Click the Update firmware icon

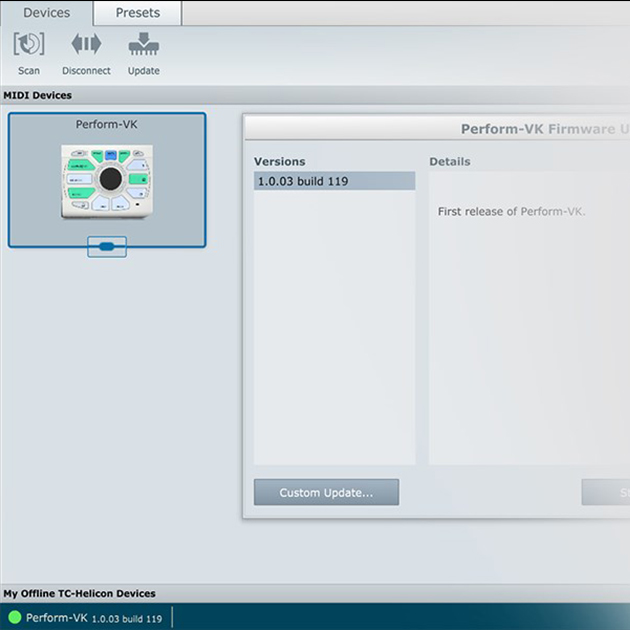[x=143, y=44]
